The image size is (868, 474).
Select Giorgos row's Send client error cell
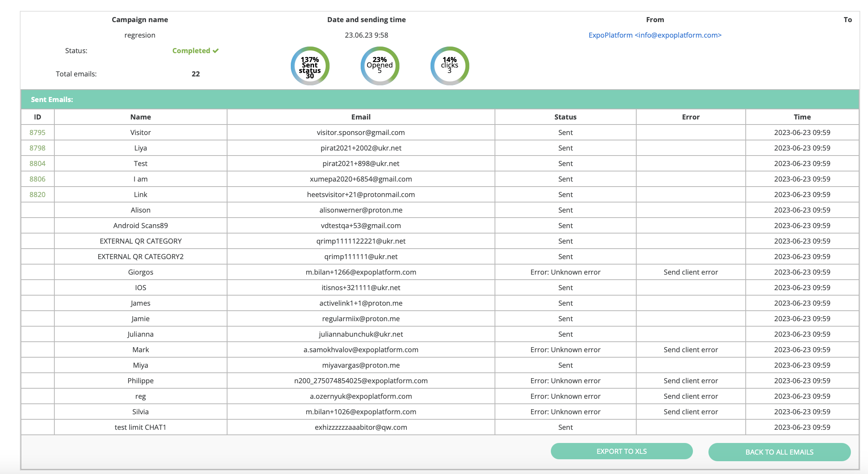691,272
